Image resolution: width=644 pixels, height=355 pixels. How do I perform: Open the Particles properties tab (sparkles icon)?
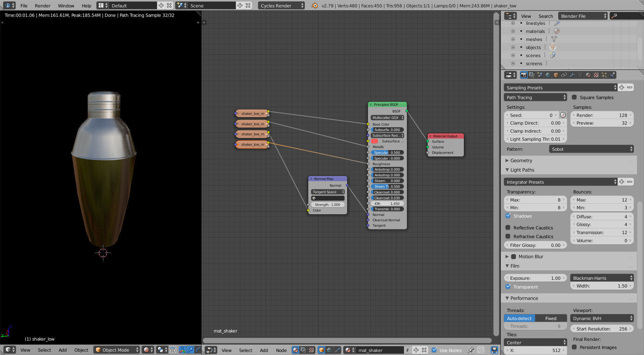[x=604, y=75]
